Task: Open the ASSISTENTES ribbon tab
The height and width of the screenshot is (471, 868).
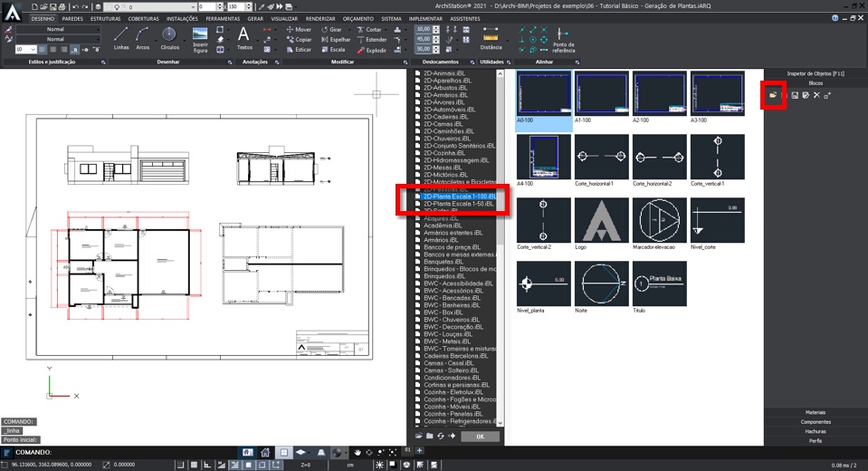Action: [x=465, y=19]
